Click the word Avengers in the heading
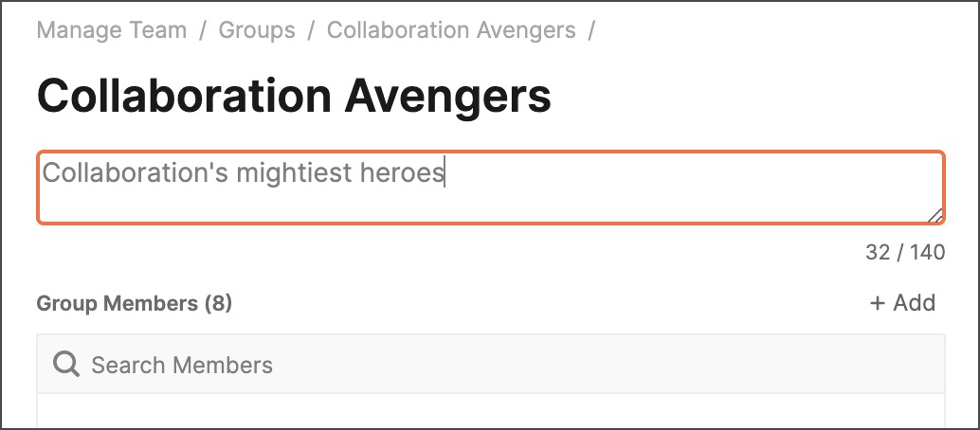The image size is (980, 430). [x=447, y=97]
